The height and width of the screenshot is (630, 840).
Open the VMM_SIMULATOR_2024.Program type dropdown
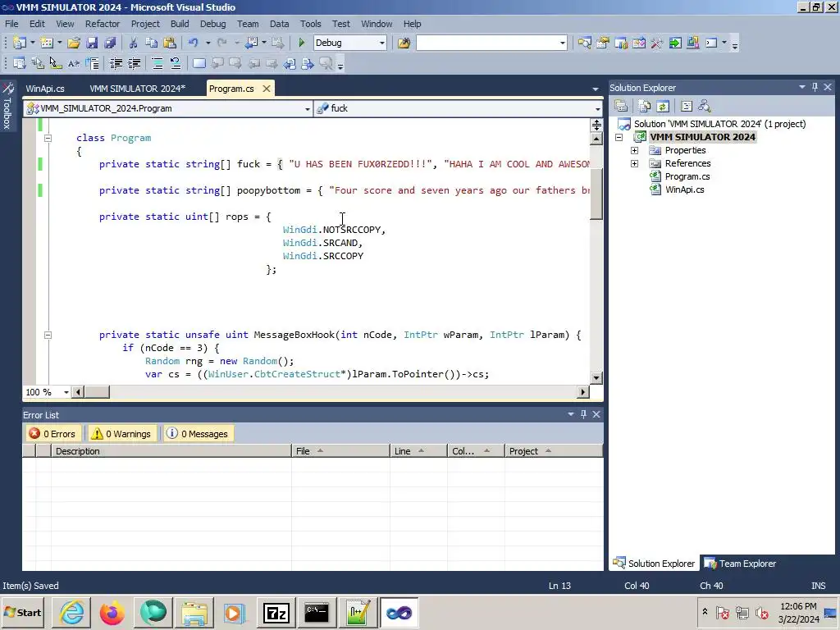[308, 109]
